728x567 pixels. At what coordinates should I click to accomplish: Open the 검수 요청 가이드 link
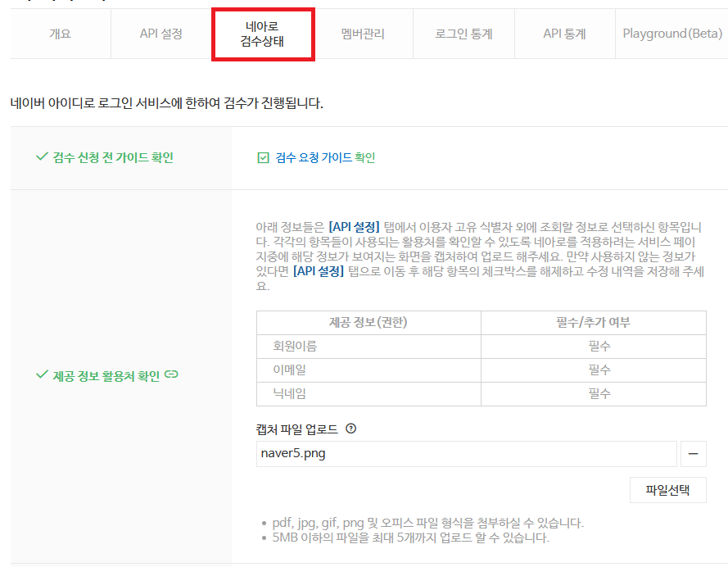click(314, 158)
